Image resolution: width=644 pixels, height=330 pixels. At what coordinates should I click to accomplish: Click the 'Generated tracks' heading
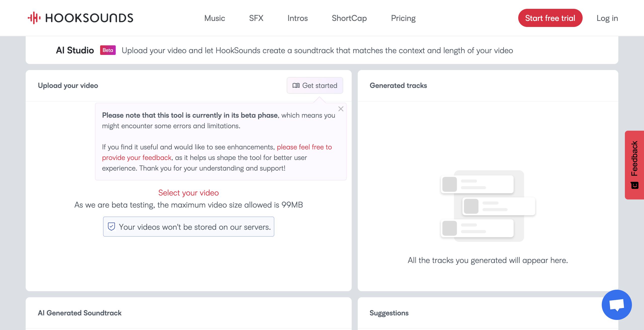point(398,85)
